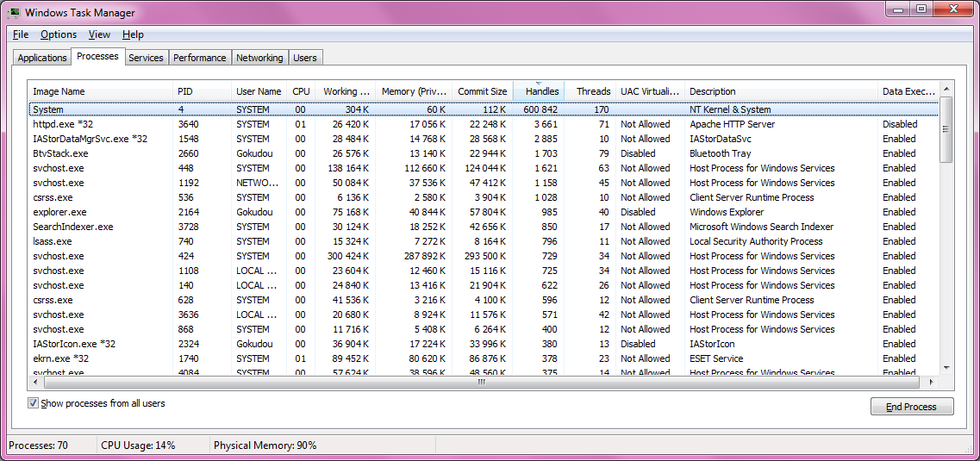Click the Windows Explorer description cell
The height and width of the screenshot is (461, 980).
pos(727,212)
